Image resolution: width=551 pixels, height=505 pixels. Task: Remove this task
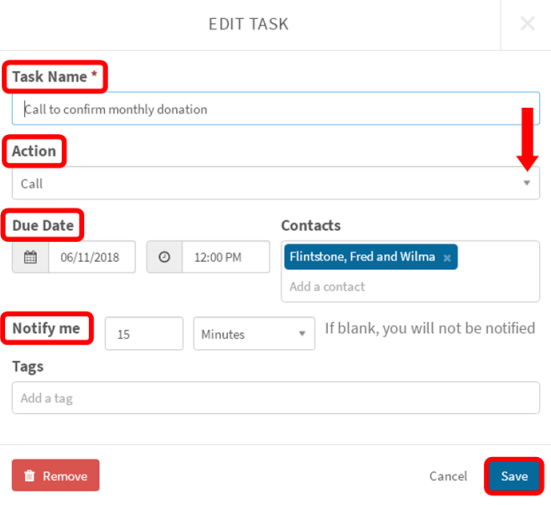point(56,475)
